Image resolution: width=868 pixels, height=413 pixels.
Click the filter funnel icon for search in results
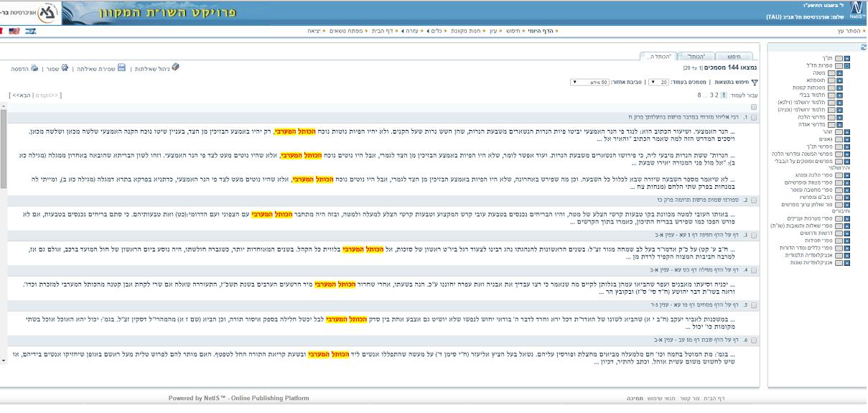pos(754,83)
